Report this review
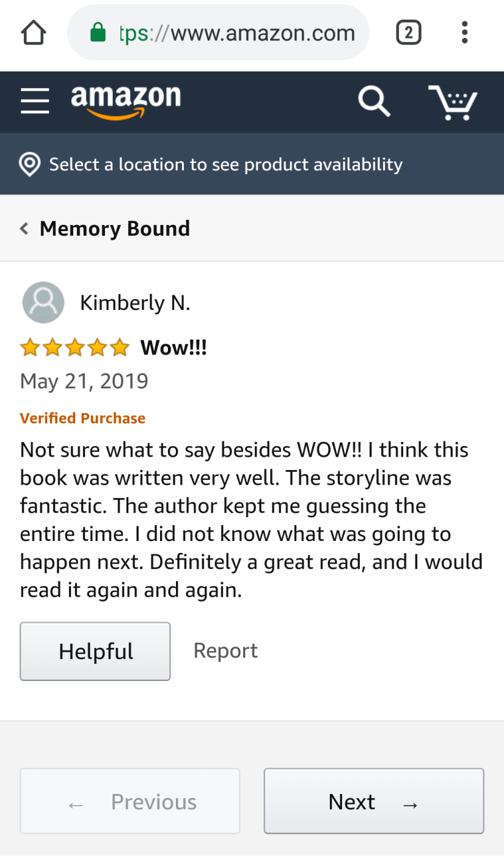Viewport: 504px width, 857px height. tap(225, 650)
